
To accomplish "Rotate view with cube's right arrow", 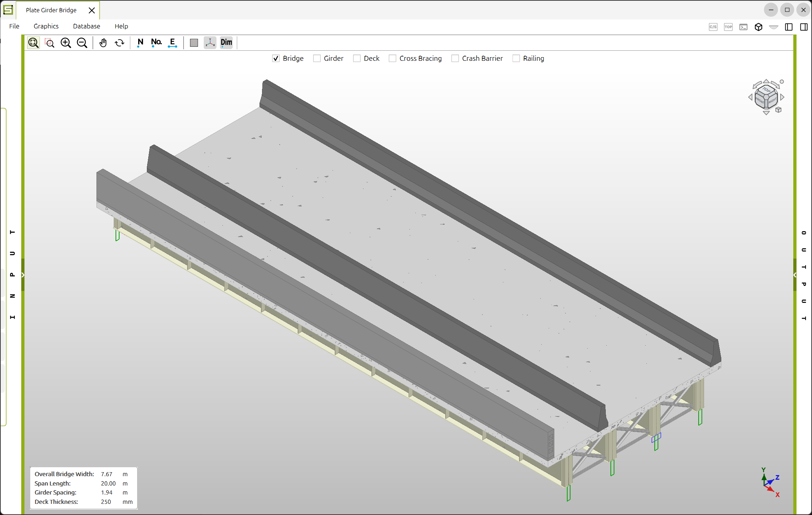I will click(782, 97).
